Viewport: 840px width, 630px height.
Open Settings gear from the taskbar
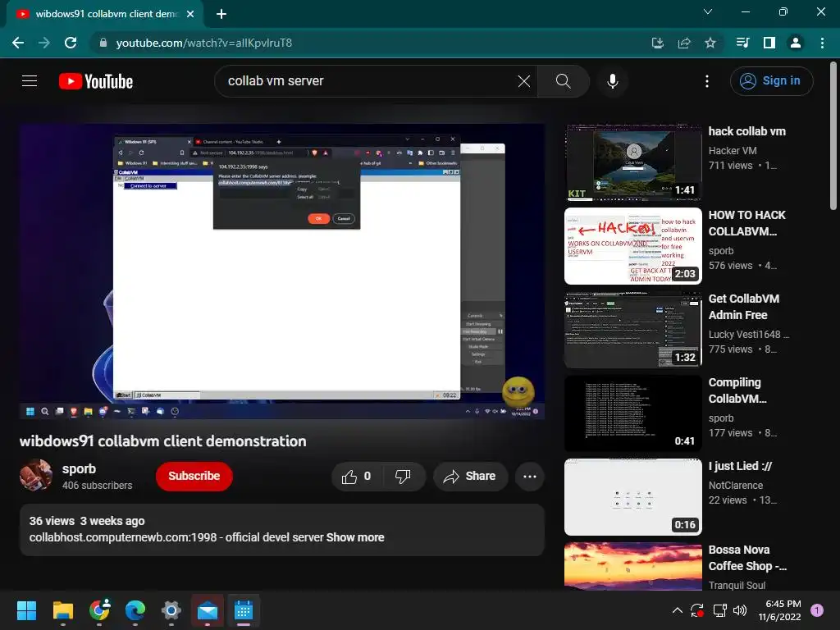click(x=171, y=610)
